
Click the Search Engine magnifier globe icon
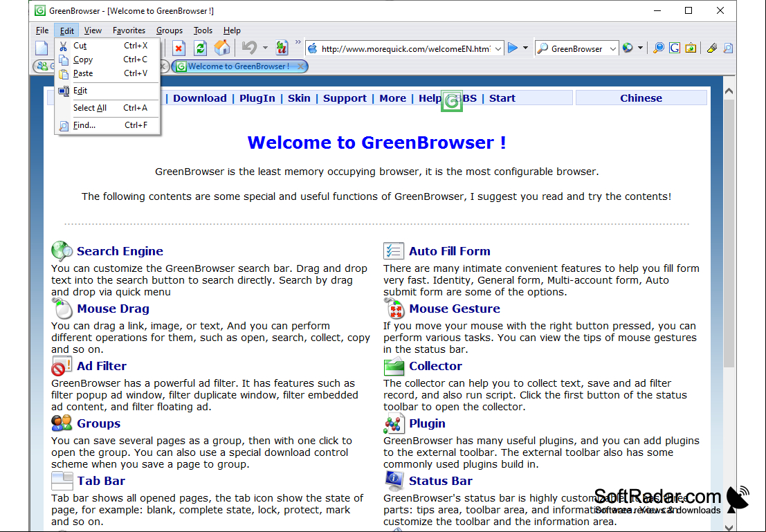[x=62, y=250]
